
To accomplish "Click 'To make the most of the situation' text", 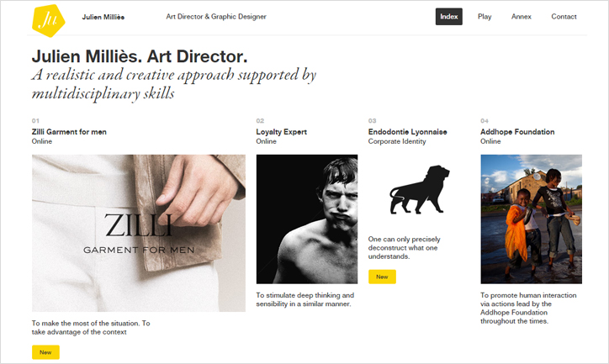I will point(91,328).
